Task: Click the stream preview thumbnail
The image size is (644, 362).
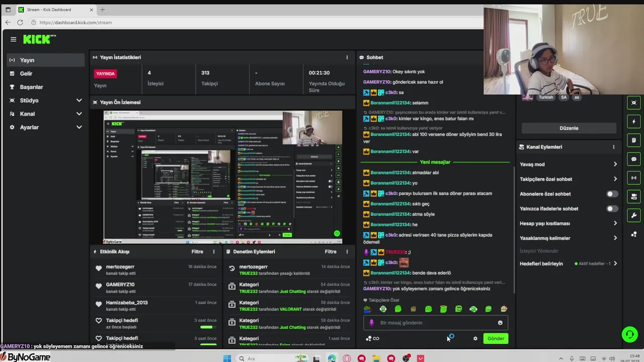Action: pyautogui.click(x=223, y=177)
